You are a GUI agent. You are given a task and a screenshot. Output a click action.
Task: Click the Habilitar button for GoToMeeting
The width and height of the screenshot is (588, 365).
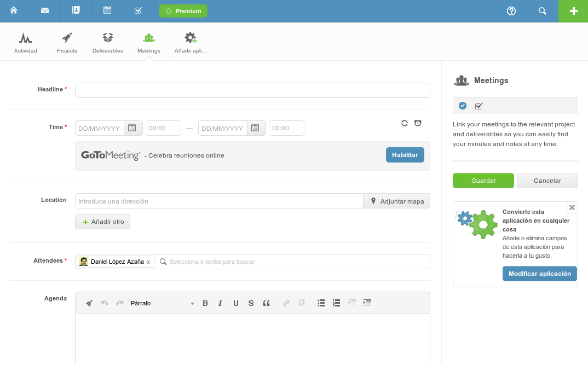pyautogui.click(x=405, y=155)
